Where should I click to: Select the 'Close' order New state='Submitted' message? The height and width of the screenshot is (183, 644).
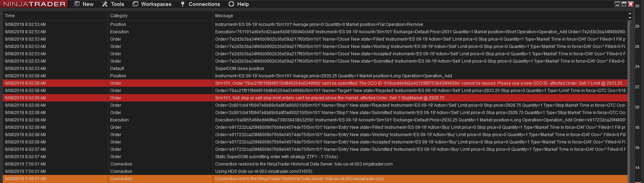click(x=420, y=61)
